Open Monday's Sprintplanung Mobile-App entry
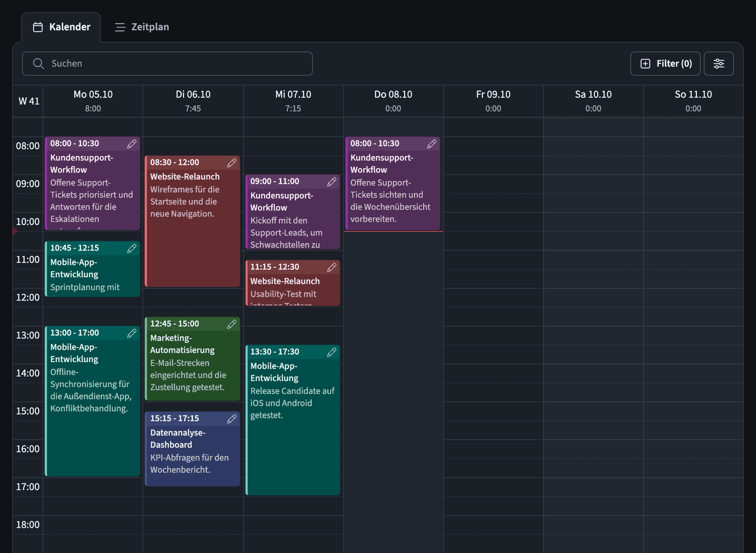Image resolution: width=756 pixels, height=553 pixels. [93, 269]
